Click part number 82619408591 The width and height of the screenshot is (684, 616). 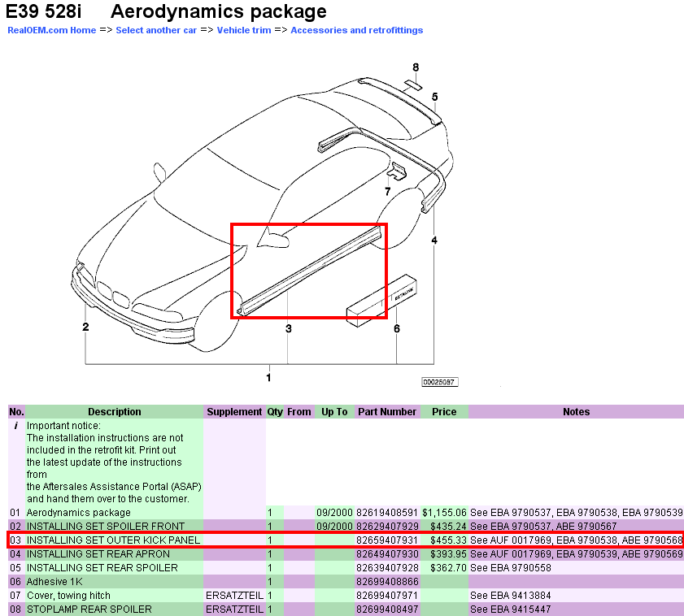click(387, 513)
